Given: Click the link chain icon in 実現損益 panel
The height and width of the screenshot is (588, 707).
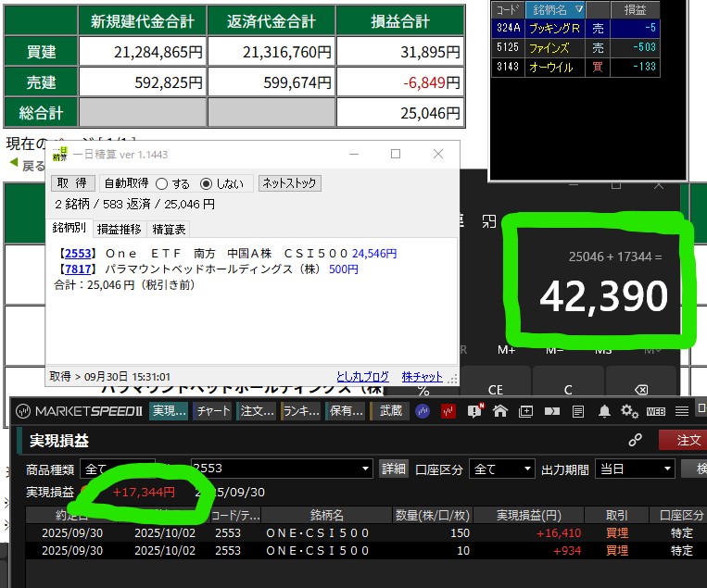Looking at the screenshot, I should point(636,441).
